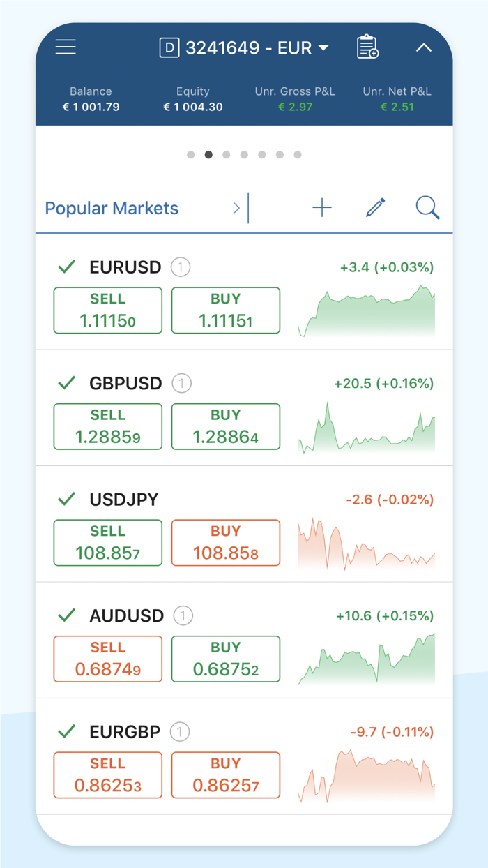The height and width of the screenshot is (868, 488).
Task: Collapse the account header with the chevron icon
Action: [424, 47]
